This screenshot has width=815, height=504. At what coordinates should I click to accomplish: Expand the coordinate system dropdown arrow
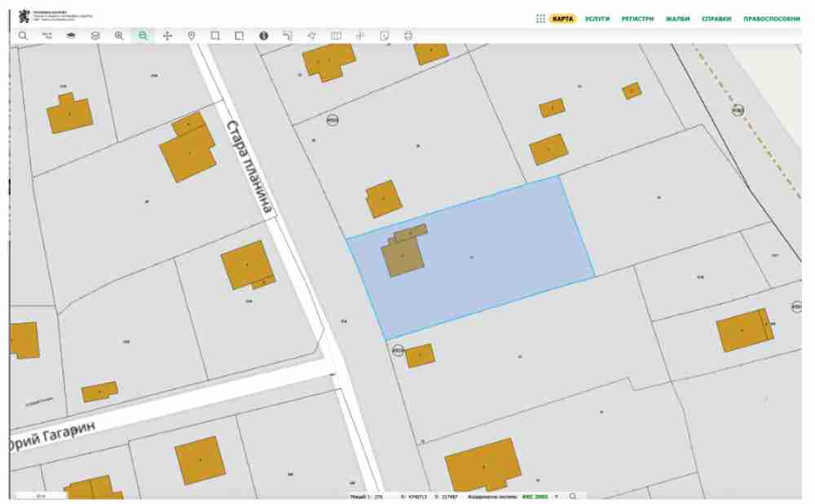pyautogui.click(x=557, y=496)
